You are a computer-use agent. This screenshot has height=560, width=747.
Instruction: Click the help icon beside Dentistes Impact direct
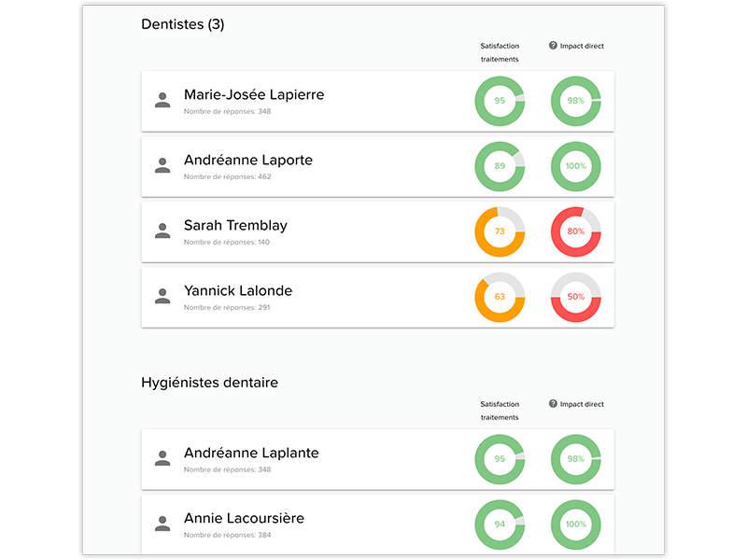[553, 46]
